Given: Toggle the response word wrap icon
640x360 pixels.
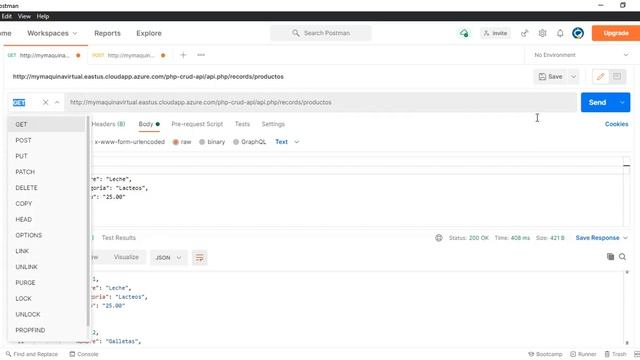Looking at the screenshot, I should point(200,258).
